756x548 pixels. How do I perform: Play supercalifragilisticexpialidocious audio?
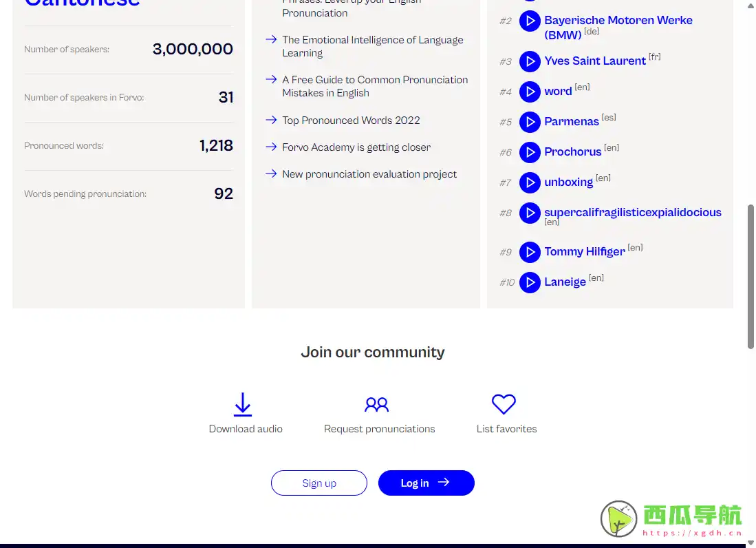click(x=530, y=213)
